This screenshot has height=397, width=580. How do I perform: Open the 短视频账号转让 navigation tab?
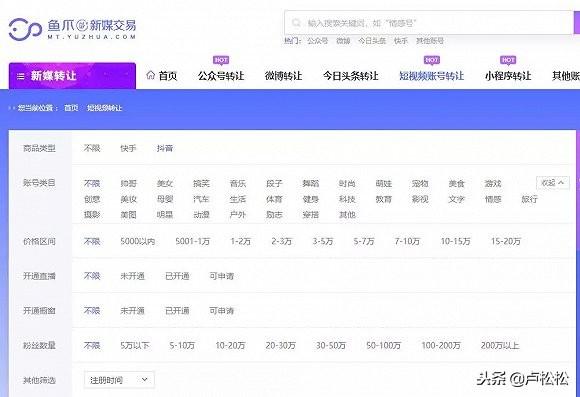(431, 76)
